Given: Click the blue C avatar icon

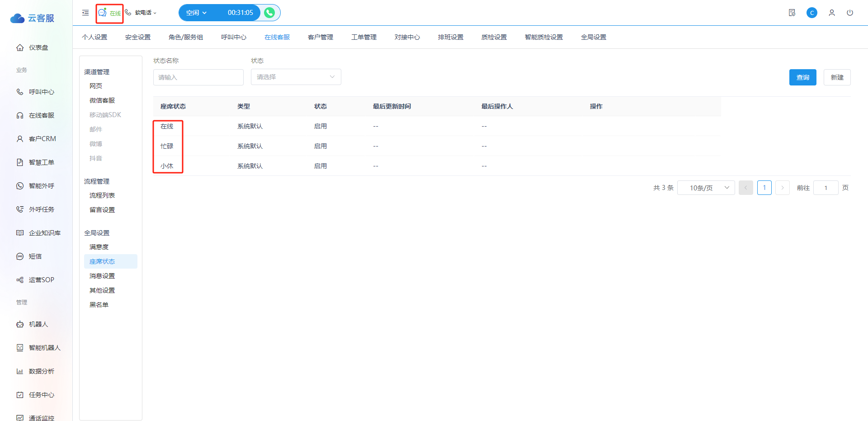Looking at the screenshot, I should click(812, 13).
